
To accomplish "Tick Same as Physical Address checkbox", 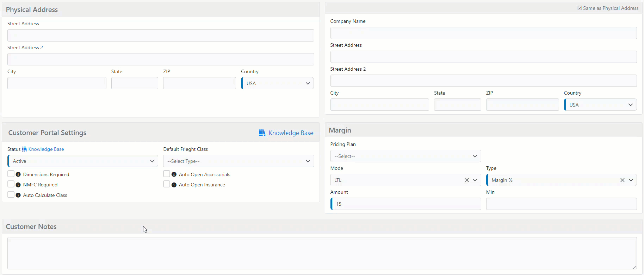I will click(x=580, y=8).
